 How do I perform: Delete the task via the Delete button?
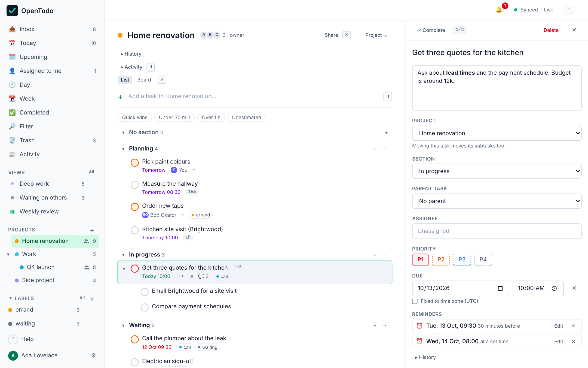coord(551,30)
